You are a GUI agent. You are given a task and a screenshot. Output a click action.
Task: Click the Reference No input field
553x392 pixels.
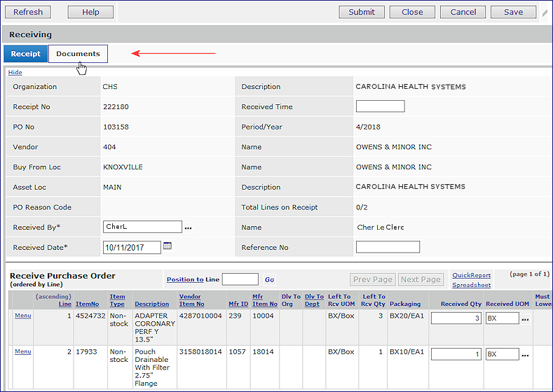pos(388,247)
